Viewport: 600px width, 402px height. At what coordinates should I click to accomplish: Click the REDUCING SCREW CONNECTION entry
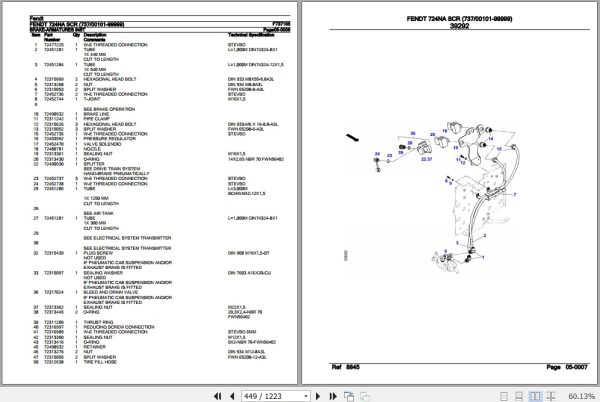click(x=119, y=327)
